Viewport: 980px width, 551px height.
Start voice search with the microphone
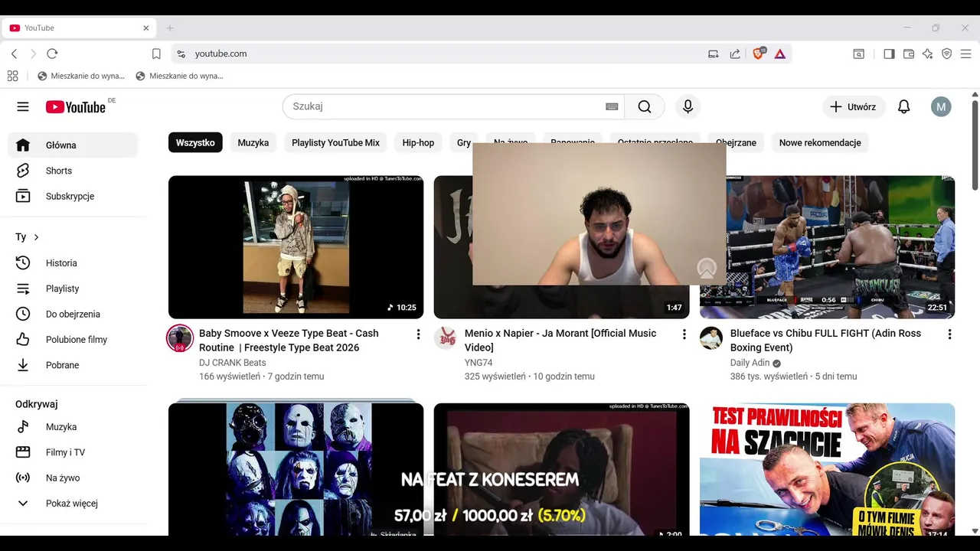[688, 107]
